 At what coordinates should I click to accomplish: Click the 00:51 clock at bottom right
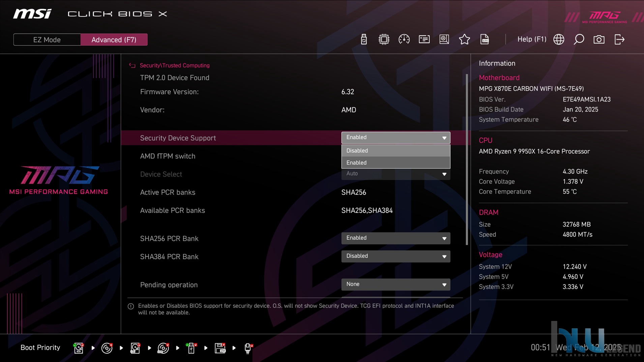coord(540,348)
